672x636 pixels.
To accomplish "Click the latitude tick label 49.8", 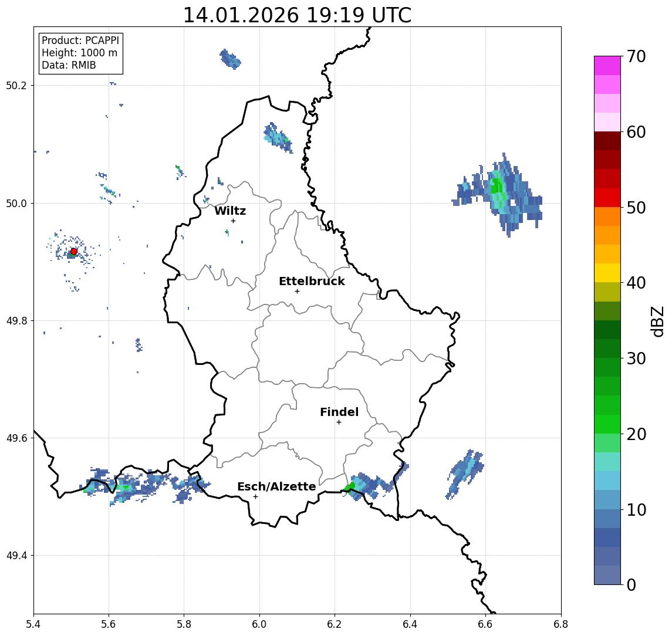I will point(16,320).
